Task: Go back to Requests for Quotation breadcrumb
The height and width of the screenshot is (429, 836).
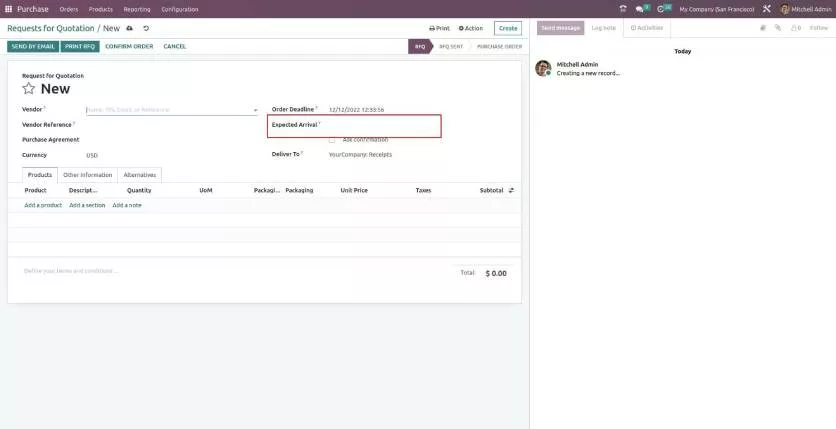Action: pos(51,28)
